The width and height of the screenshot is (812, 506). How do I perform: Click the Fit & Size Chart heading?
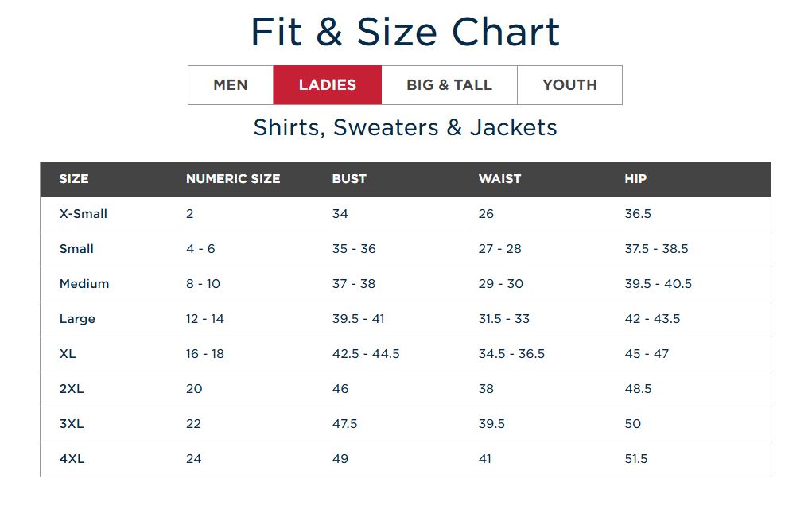(406, 32)
